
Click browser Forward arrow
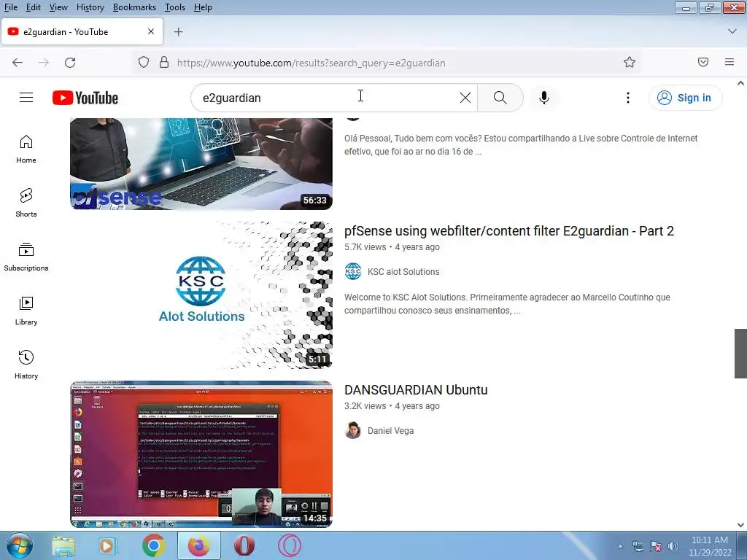tap(44, 63)
